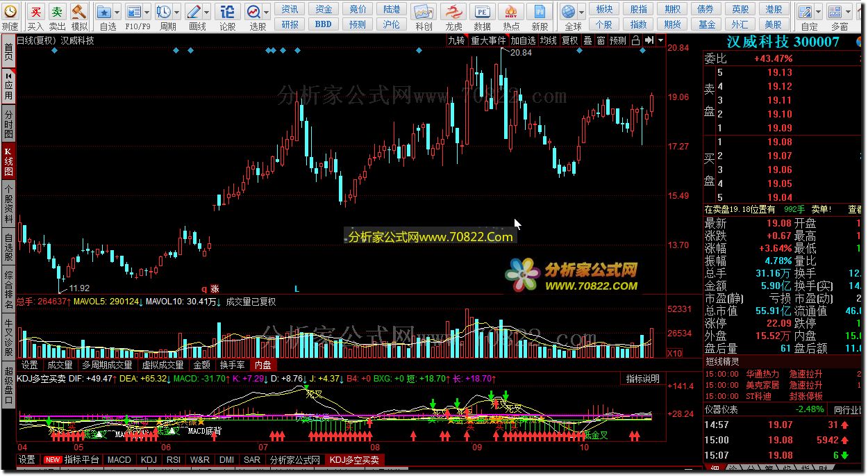Expand the 自选 dropdown arrow
The height and width of the screenshot is (476, 868).
pos(117,12)
